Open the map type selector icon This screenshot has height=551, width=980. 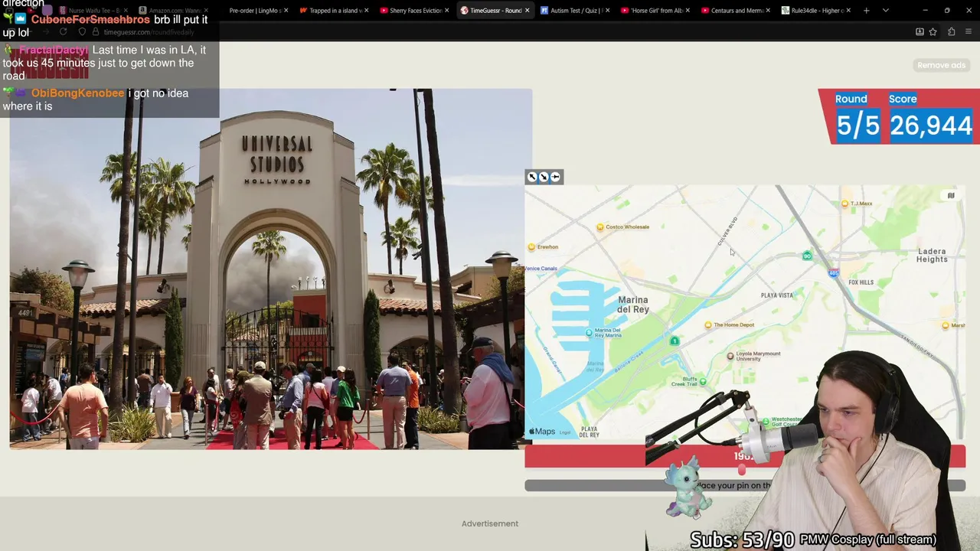951,196
